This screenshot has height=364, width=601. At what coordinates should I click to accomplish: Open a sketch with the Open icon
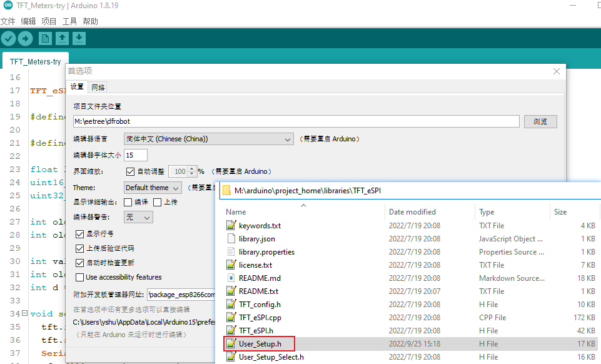62,38
